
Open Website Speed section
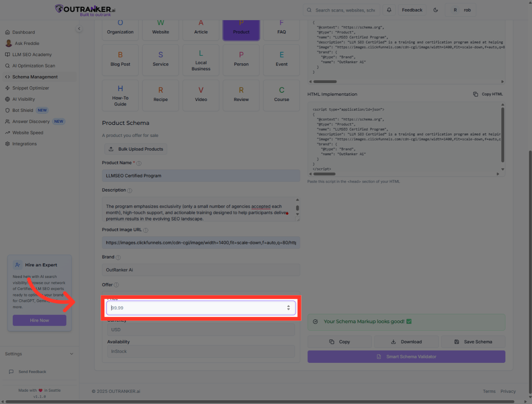[x=28, y=133]
